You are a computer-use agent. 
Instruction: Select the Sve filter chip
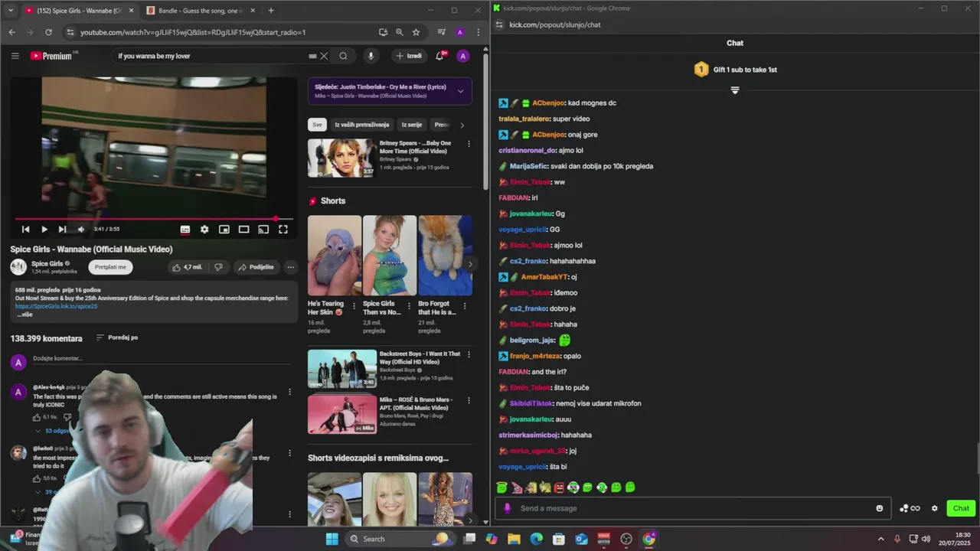(317, 125)
